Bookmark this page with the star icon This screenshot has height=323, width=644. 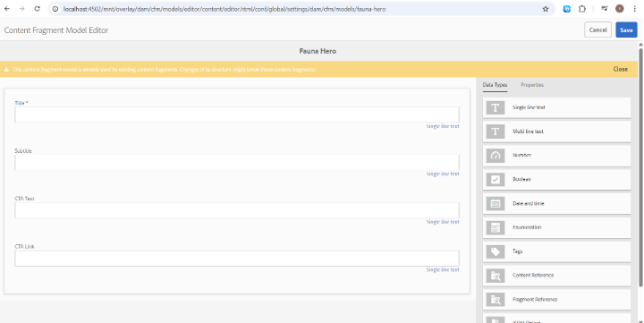[546, 9]
